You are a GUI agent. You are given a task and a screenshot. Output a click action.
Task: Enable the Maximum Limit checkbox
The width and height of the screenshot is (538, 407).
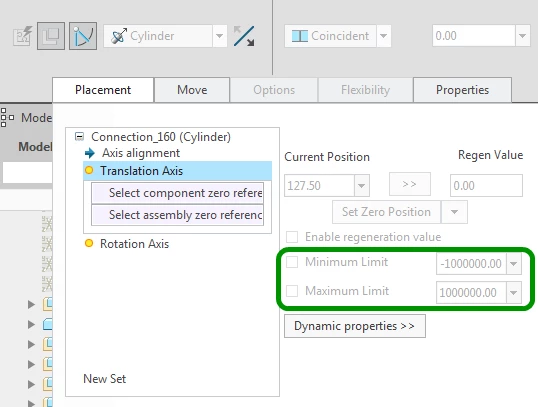tap(292, 291)
